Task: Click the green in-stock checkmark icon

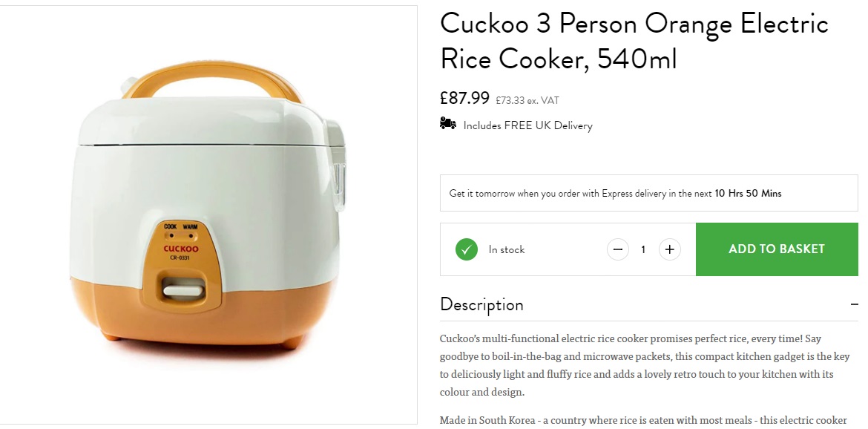Action: coord(467,249)
